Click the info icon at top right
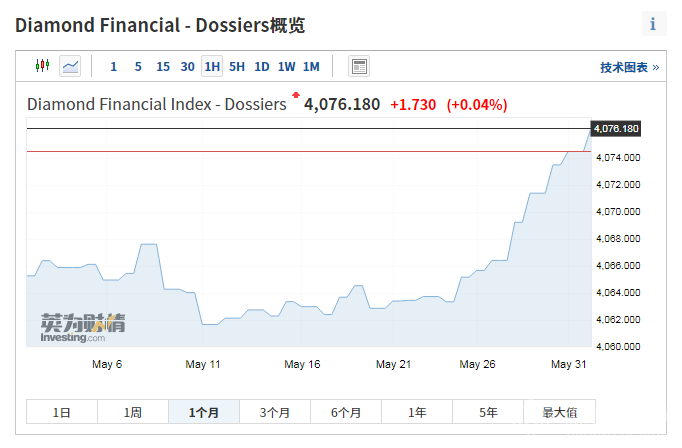 coord(653,24)
